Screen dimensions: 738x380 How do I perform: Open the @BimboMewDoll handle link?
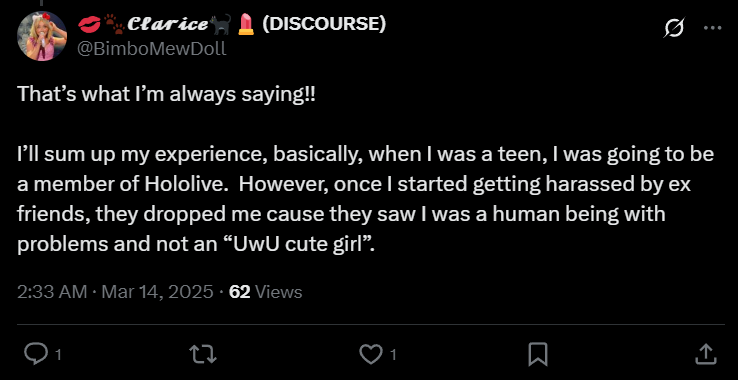(x=151, y=48)
